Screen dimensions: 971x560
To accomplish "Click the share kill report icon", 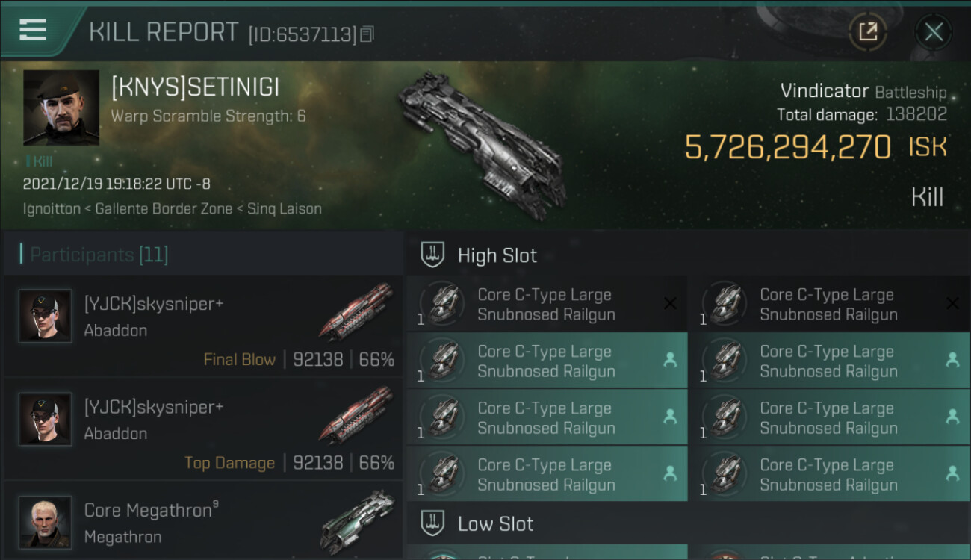I will tap(867, 31).
